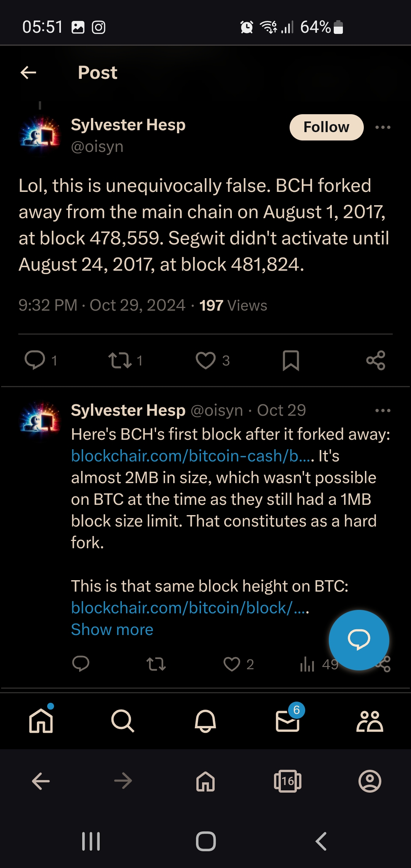Open more options on the Oct 29 reply

383,410
